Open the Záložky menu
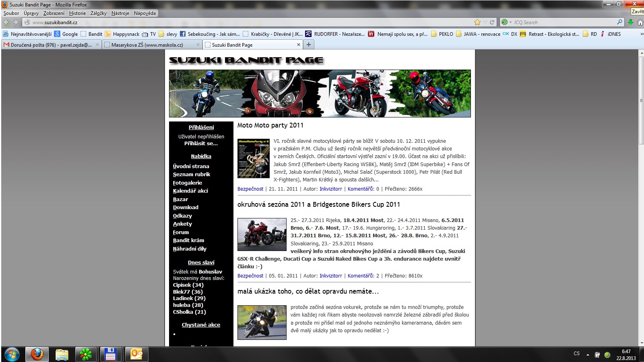This screenshot has height=362, width=644. point(99,13)
